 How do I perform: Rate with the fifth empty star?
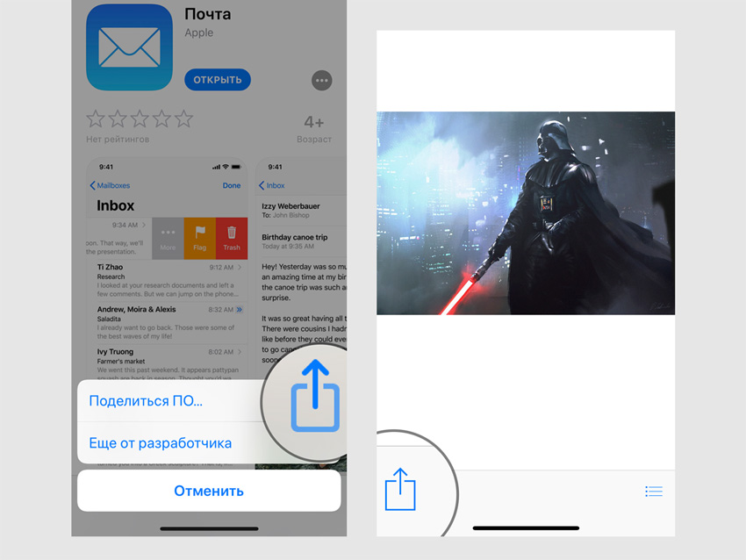[x=183, y=119]
